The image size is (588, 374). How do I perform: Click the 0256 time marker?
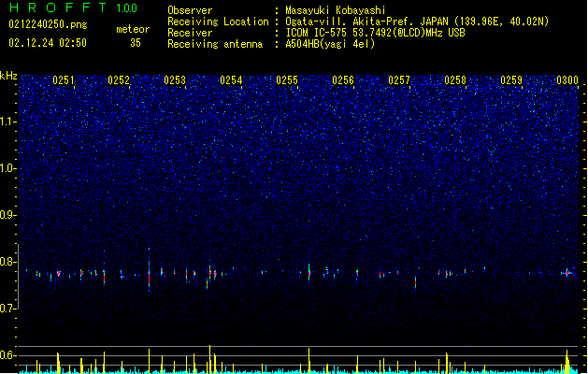point(343,80)
